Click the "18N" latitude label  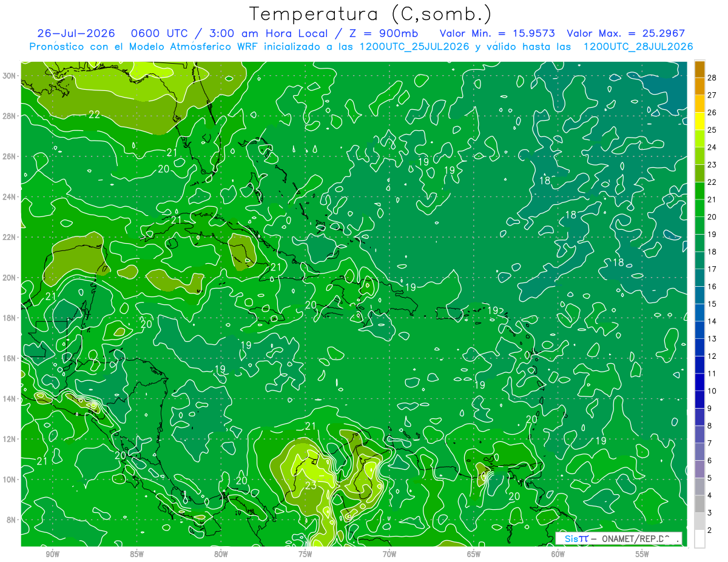click(x=10, y=318)
